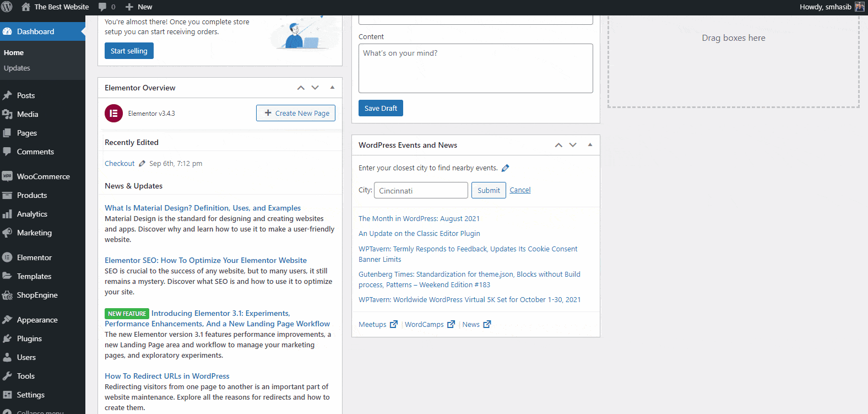This screenshot has width=868, height=414.
Task: Click the Save Draft button
Action: pyautogui.click(x=381, y=108)
